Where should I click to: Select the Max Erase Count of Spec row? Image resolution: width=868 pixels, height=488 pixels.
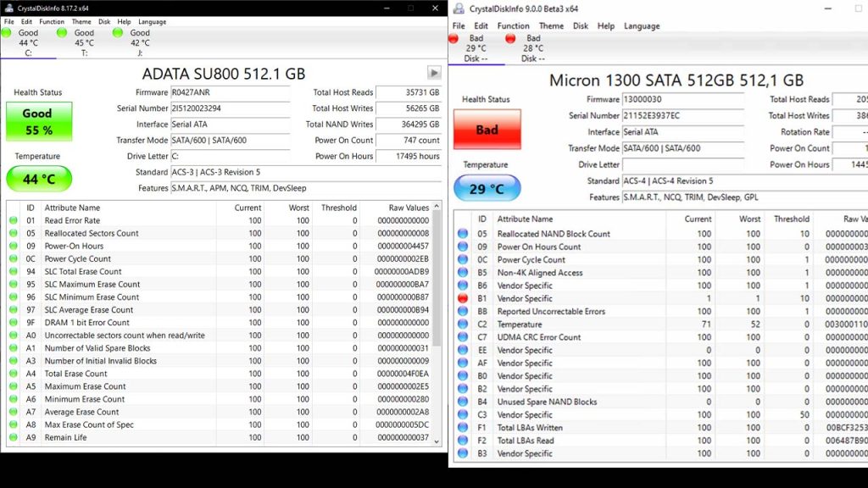(x=220, y=425)
